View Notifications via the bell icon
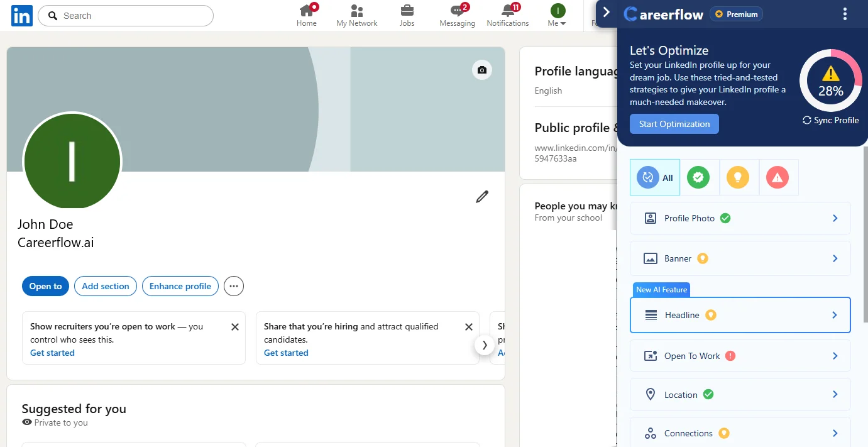The image size is (868, 447). coord(507,14)
